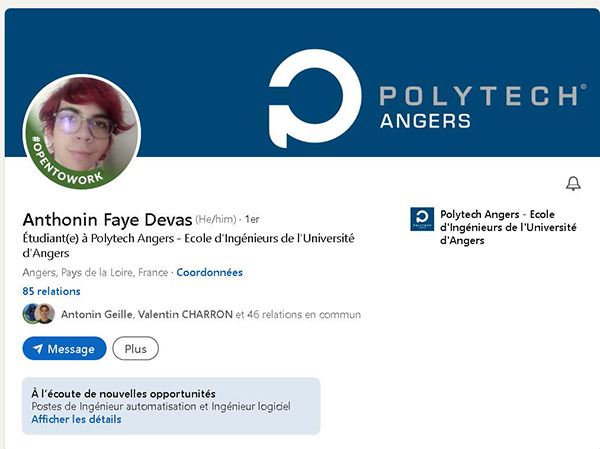This screenshot has width=600, height=449.
Task: Open the profile photo with the OpenToWork frame
Action: [82, 132]
